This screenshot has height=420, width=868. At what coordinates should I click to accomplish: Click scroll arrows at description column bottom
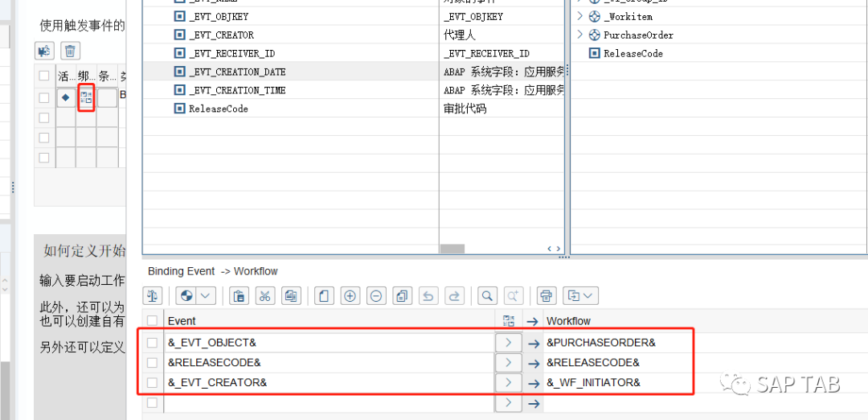tap(554, 249)
